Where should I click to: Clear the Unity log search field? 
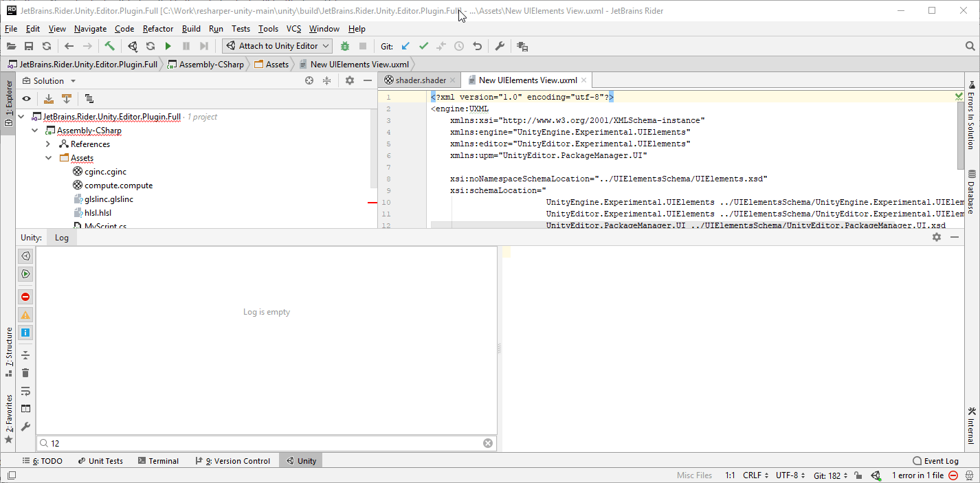coord(488,443)
